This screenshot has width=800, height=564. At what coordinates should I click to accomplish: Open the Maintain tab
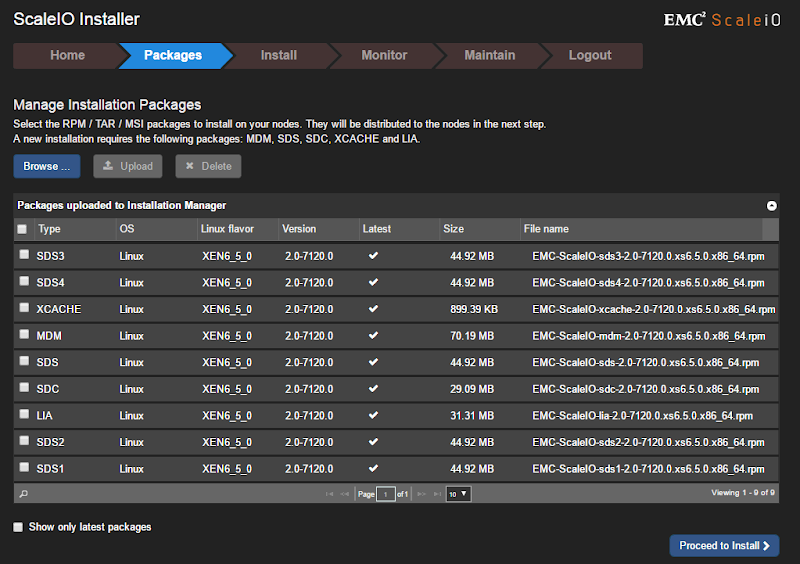(x=489, y=55)
